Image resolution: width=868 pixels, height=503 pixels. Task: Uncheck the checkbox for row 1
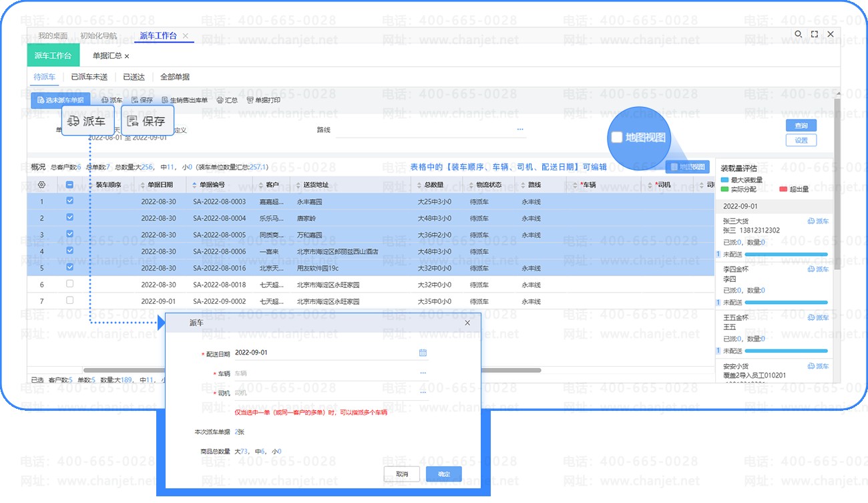pyautogui.click(x=70, y=201)
